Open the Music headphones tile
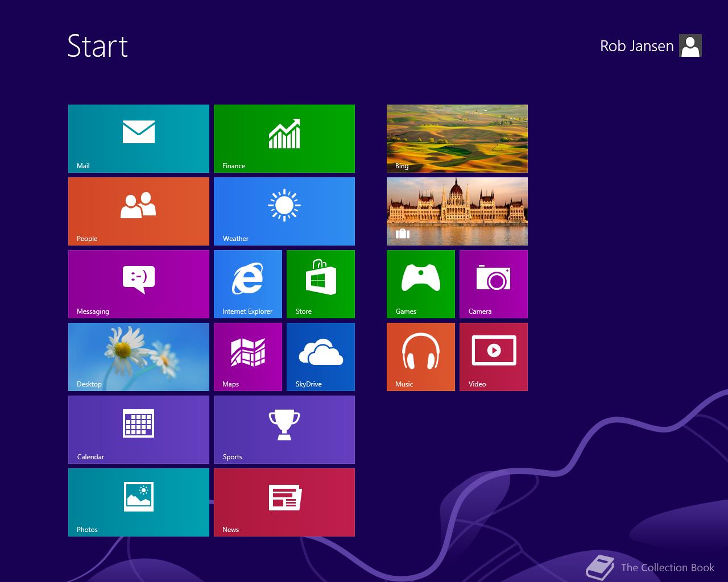This screenshot has height=582, width=728. pos(421,357)
